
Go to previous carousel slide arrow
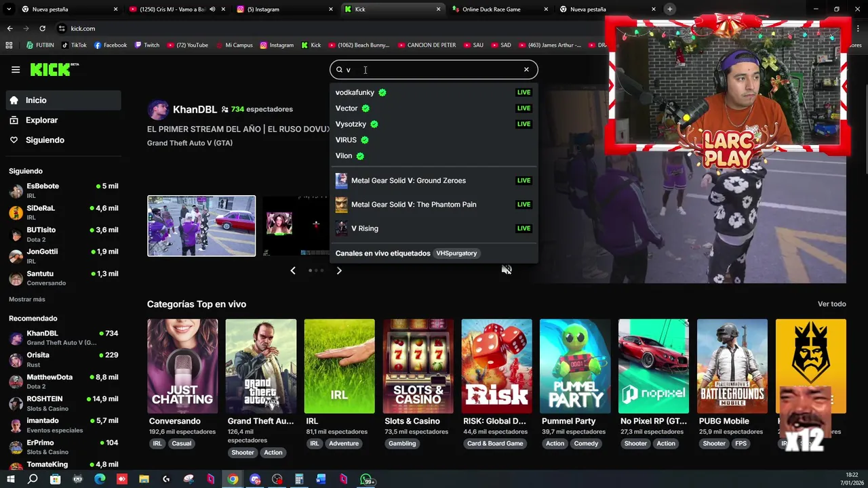pyautogui.click(x=293, y=270)
